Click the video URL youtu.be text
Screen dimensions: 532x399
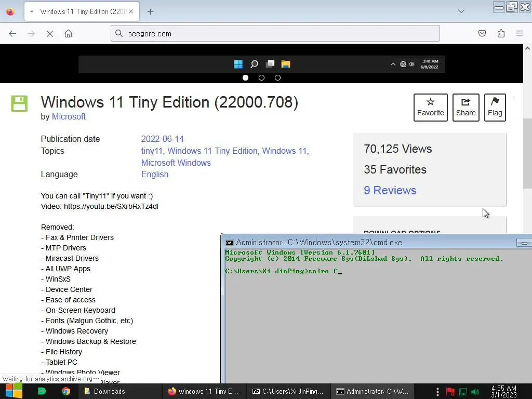(x=111, y=206)
